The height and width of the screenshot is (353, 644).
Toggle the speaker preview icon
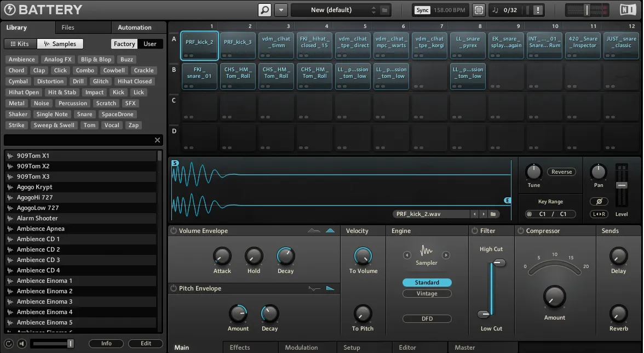click(22, 344)
